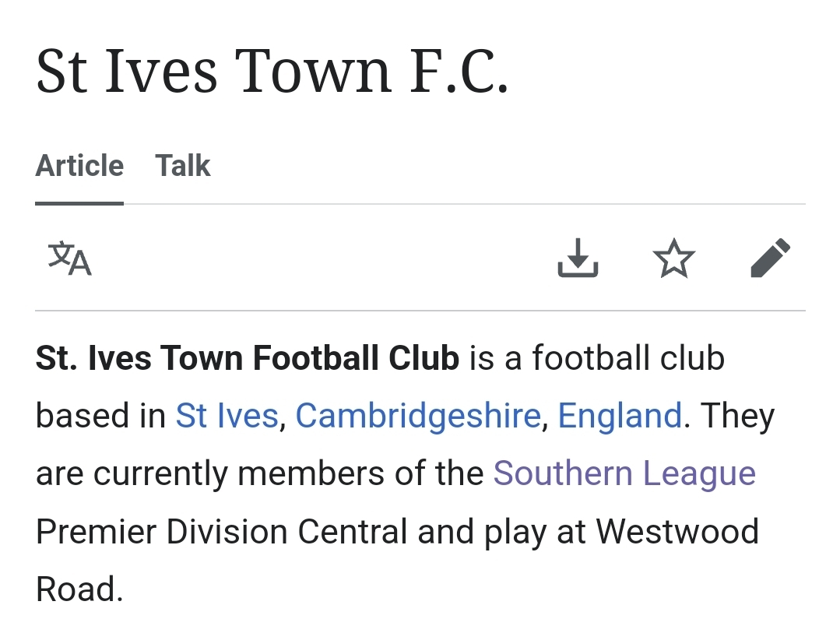Open the language selection icon
This screenshot has height=619, width=840.
(69, 259)
